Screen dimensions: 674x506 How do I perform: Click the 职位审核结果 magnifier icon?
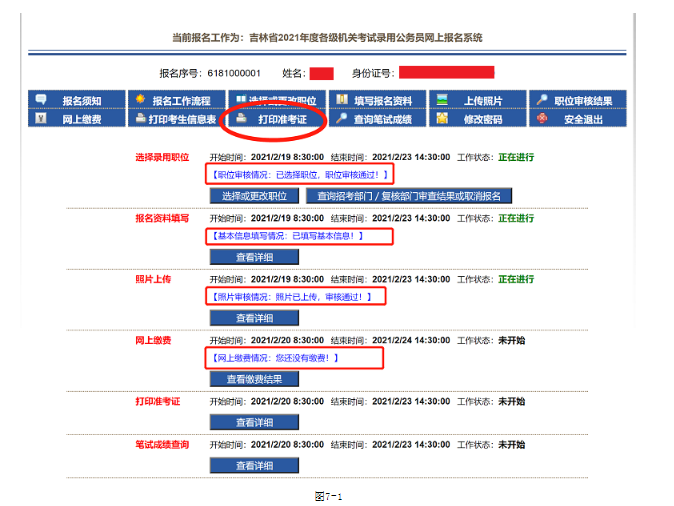[x=542, y=100]
